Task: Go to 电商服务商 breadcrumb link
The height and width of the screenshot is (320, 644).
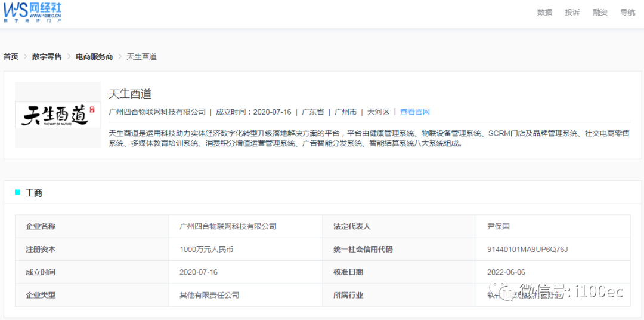Action: [x=94, y=57]
